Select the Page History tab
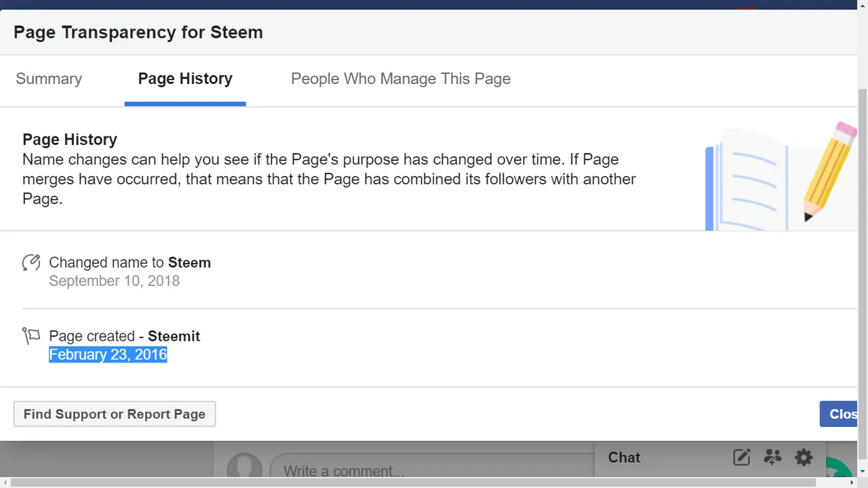The image size is (868, 488). (185, 79)
